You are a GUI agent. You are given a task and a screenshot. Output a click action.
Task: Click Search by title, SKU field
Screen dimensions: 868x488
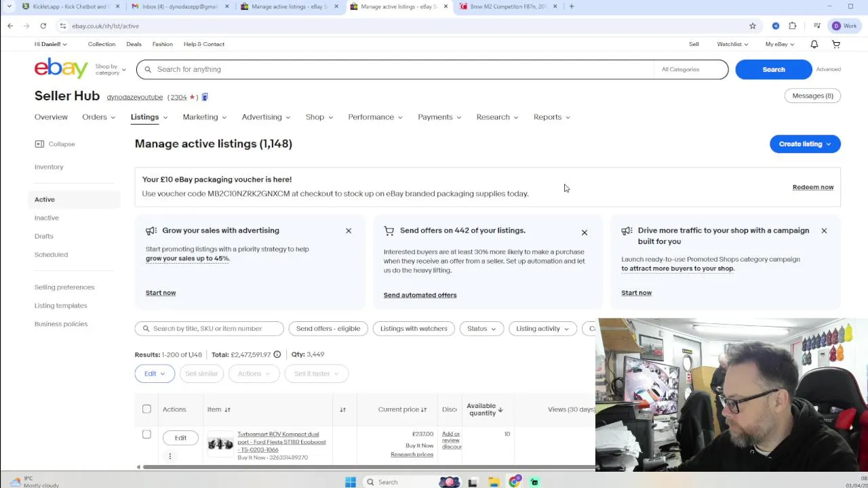pos(210,329)
